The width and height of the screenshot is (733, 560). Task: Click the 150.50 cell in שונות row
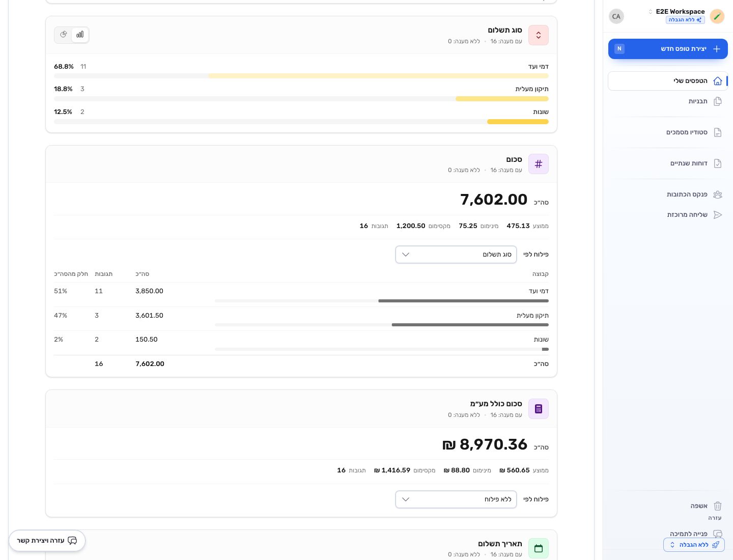click(147, 340)
